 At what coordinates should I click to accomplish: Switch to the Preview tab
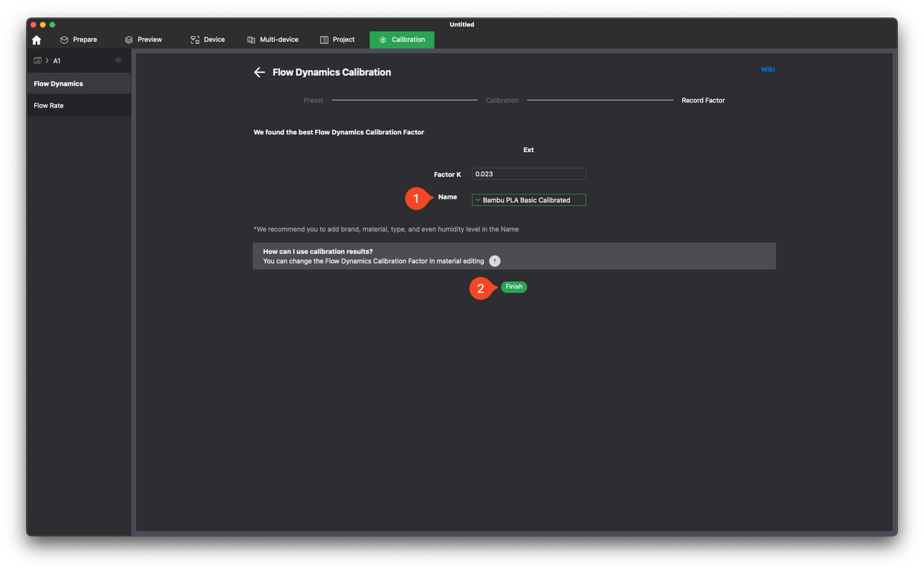click(x=143, y=40)
